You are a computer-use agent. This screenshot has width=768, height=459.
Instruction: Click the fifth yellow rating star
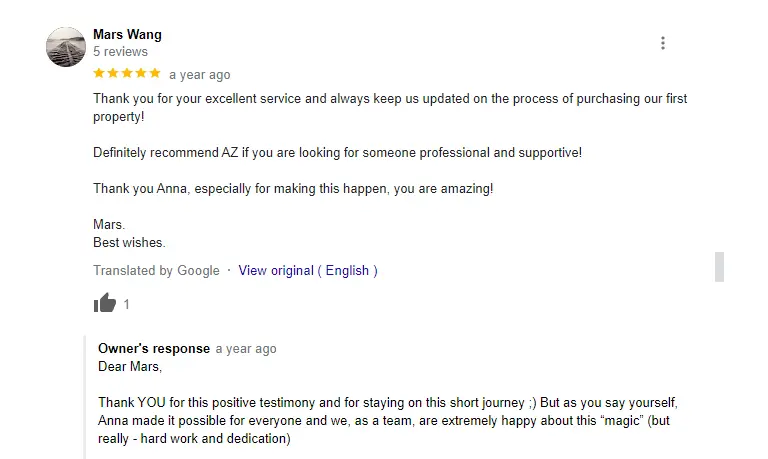pos(155,74)
